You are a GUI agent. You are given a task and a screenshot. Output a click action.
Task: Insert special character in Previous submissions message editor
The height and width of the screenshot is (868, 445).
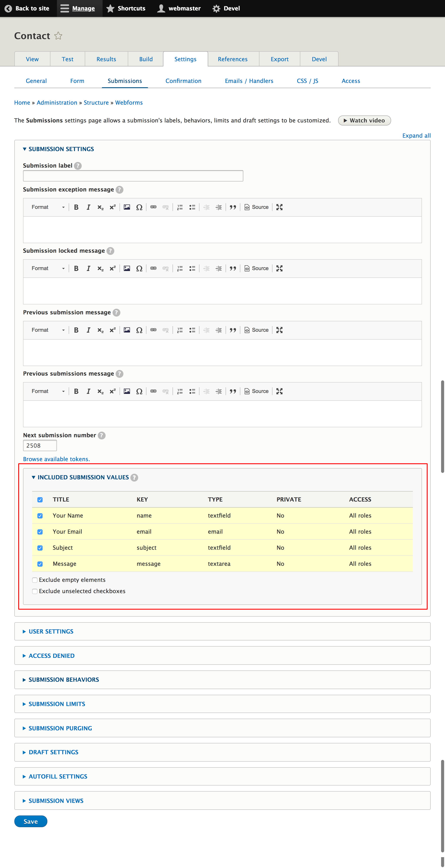click(x=139, y=391)
